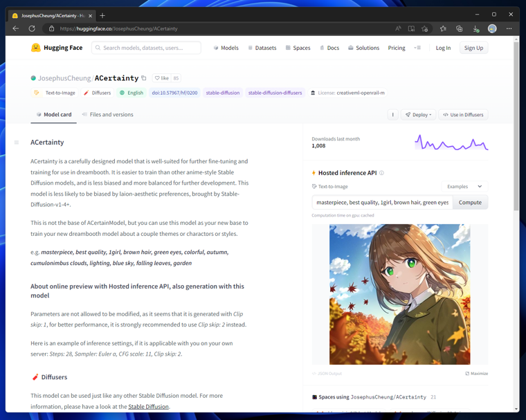Click Log In
The image size is (526, 420).
tap(443, 48)
